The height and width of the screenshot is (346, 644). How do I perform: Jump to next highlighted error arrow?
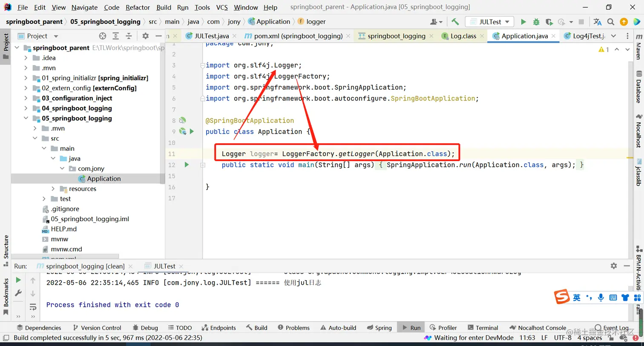coord(627,50)
